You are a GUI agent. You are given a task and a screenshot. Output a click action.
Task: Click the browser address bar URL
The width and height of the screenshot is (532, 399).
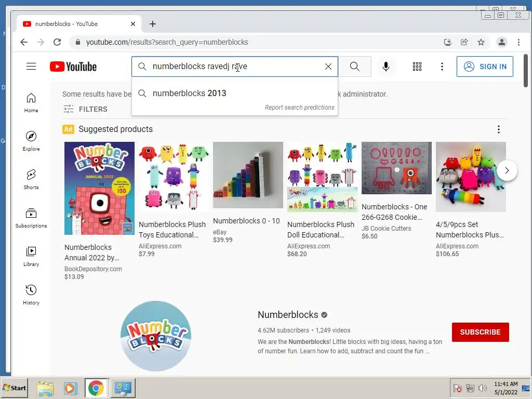(x=167, y=42)
